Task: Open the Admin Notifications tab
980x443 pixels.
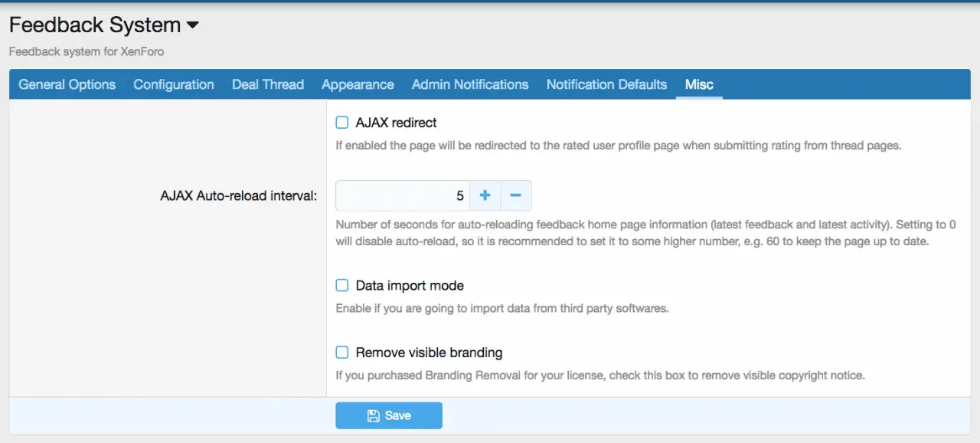Action: [x=470, y=84]
